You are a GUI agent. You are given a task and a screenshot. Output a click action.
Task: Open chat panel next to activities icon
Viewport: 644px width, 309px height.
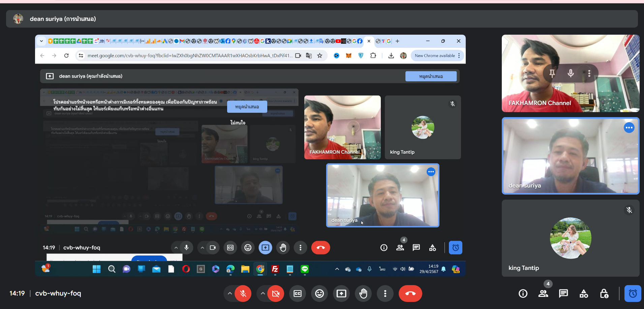pos(563,294)
